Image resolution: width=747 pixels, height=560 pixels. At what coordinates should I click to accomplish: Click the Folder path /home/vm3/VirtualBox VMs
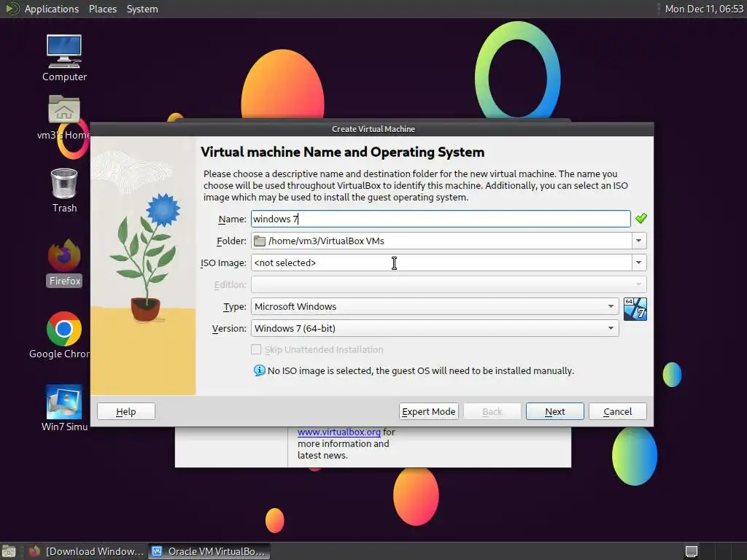(326, 241)
